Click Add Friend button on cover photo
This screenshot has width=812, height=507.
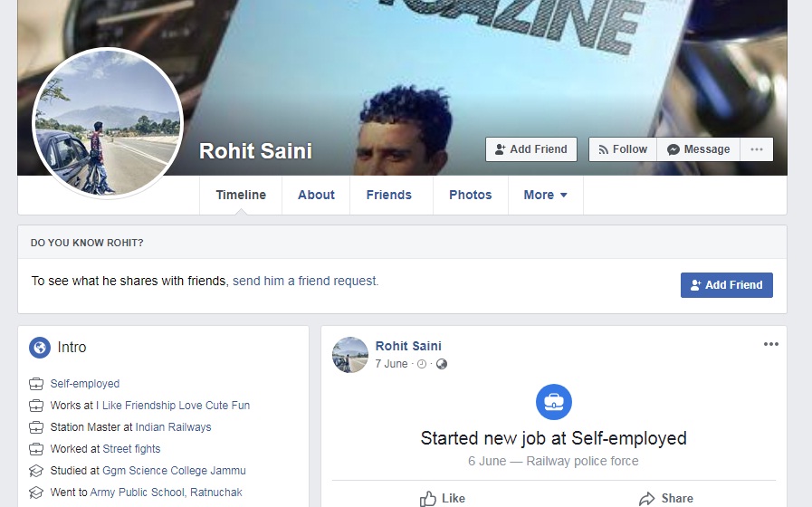[x=530, y=149]
